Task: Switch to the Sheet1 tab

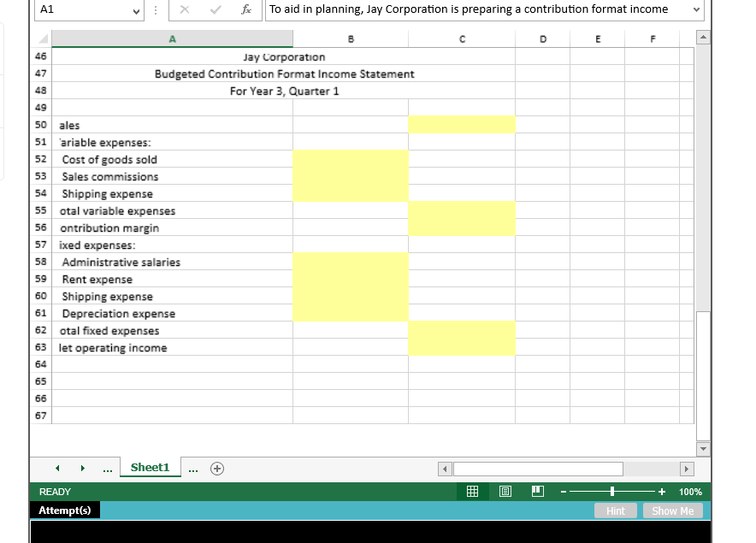Action: (150, 468)
